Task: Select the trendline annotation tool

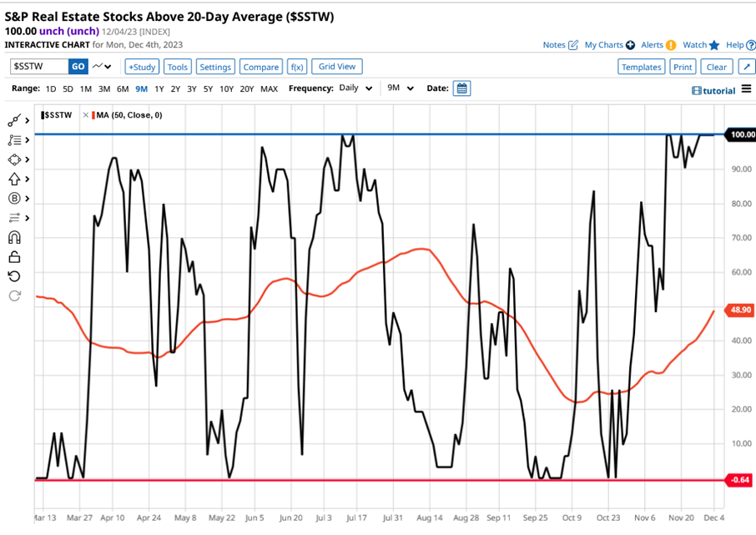Action: click(x=13, y=121)
